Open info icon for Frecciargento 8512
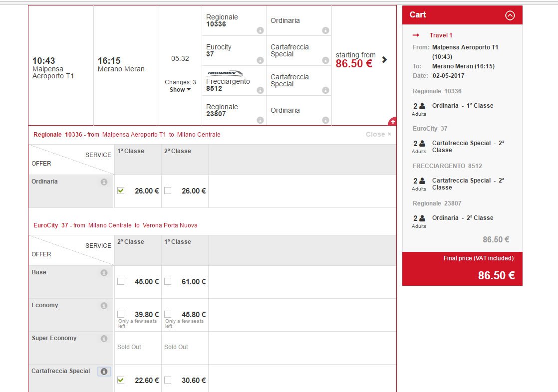 pos(260,90)
